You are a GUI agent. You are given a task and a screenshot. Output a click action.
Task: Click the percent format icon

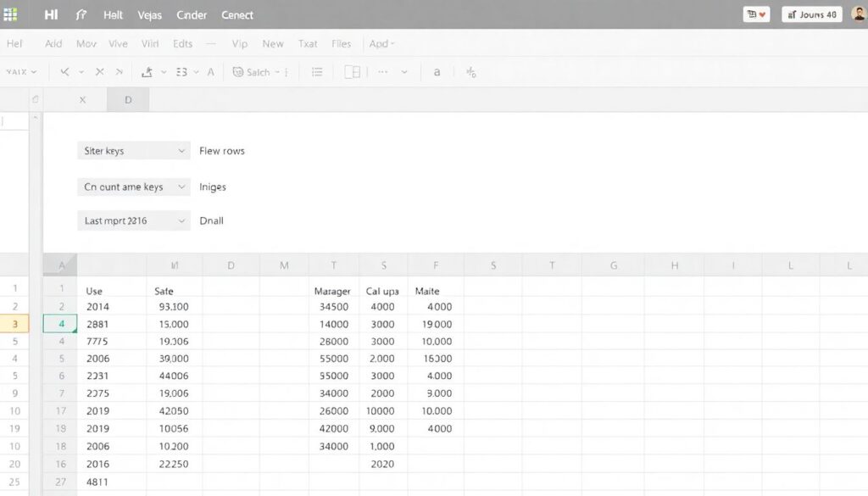click(471, 73)
